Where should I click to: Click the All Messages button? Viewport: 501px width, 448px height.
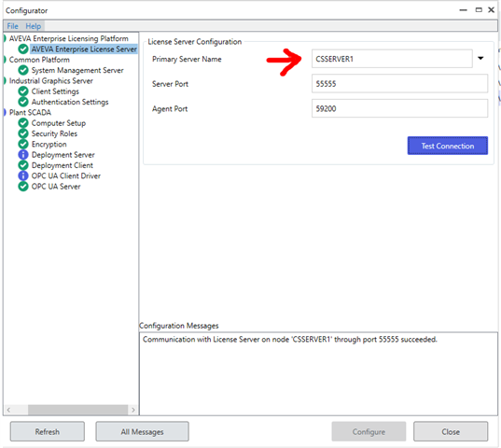142,432
